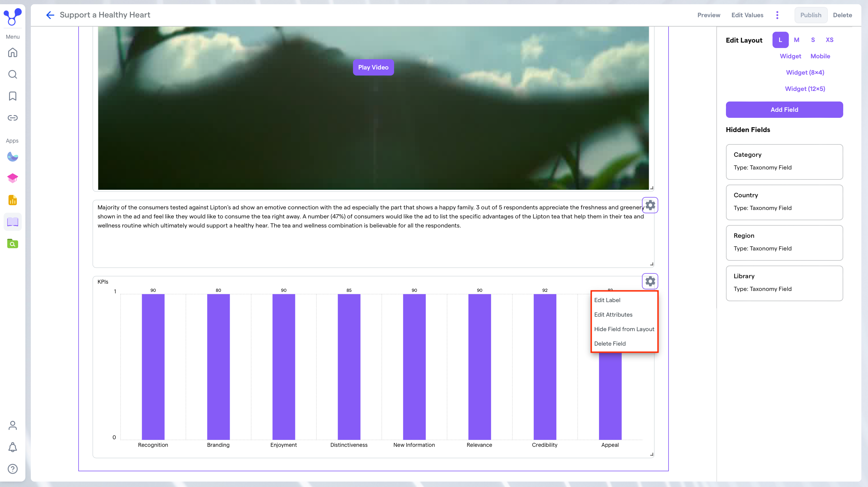Open the Links icon in the sidebar
This screenshot has height=487, width=868.
[12, 118]
